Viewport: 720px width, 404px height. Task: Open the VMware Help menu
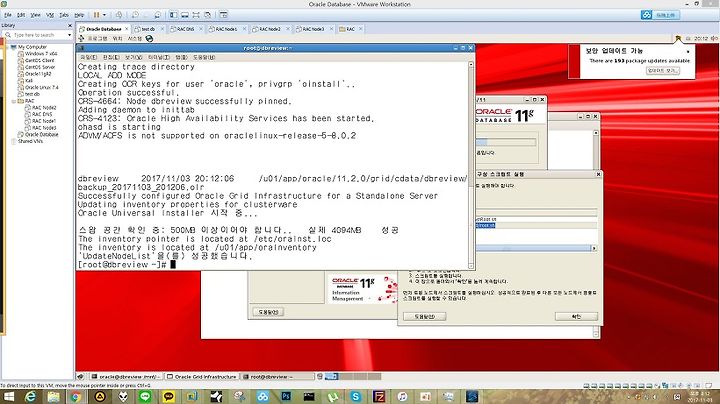click(79, 15)
